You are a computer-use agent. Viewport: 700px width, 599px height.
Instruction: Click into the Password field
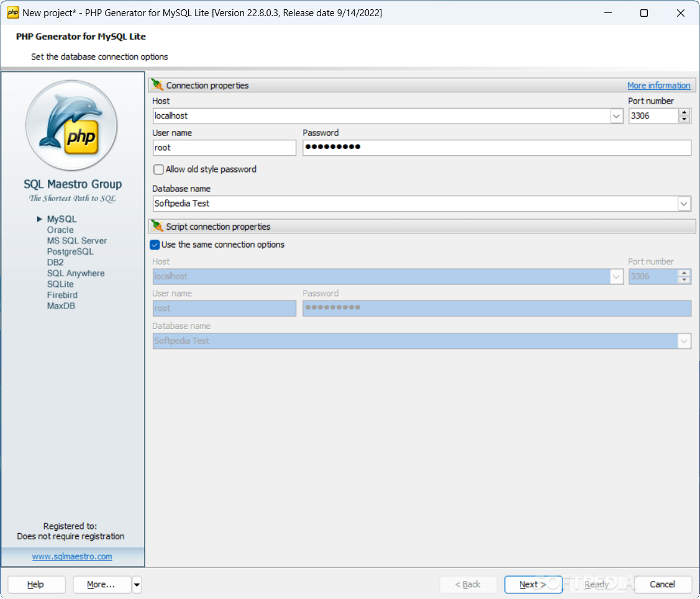(497, 148)
